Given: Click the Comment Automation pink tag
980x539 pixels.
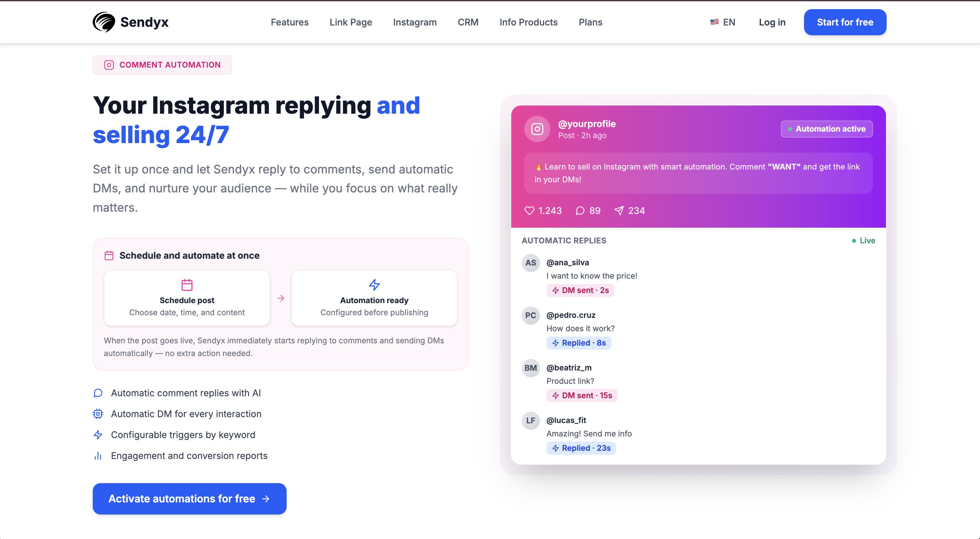Looking at the screenshot, I should [162, 65].
